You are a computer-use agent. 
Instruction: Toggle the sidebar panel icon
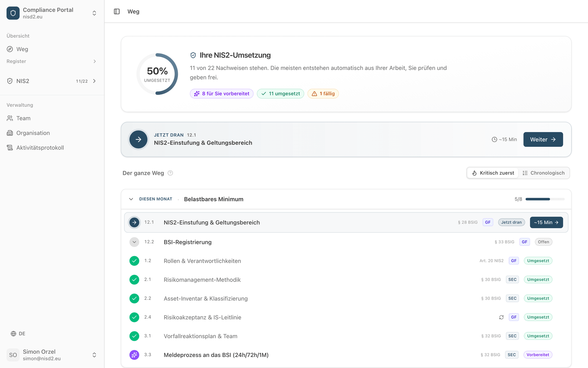point(117,11)
